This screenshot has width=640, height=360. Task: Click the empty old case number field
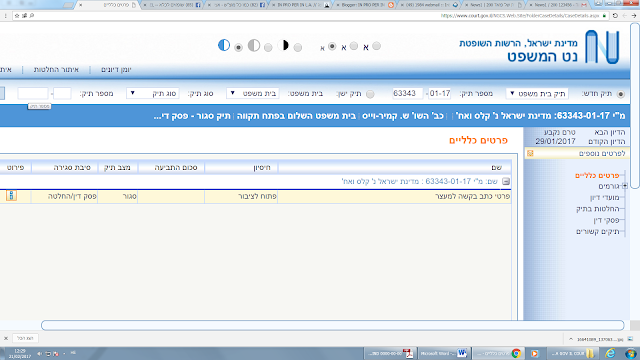point(33,93)
